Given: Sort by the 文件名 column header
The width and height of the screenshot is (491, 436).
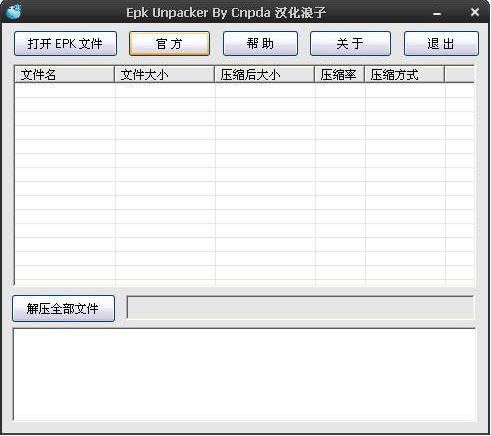Looking at the screenshot, I should (64, 74).
